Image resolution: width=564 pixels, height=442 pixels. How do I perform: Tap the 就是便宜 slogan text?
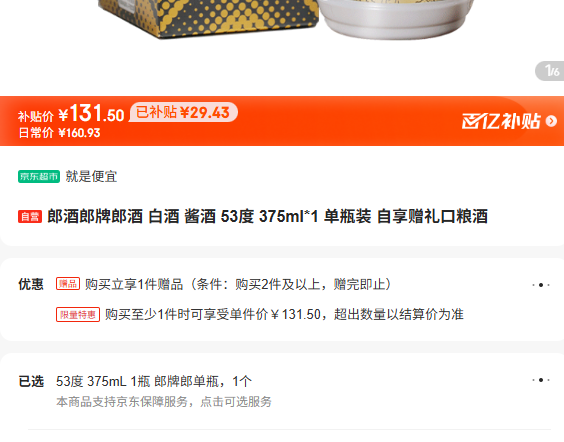(x=91, y=177)
